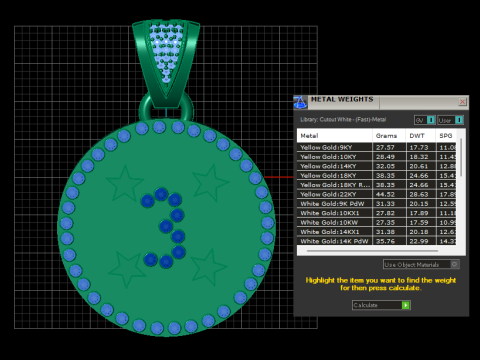Image resolution: width=480 pixels, height=360 pixels.
Task: Toggle Use Object Materials option
Action: [x=421, y=265]
